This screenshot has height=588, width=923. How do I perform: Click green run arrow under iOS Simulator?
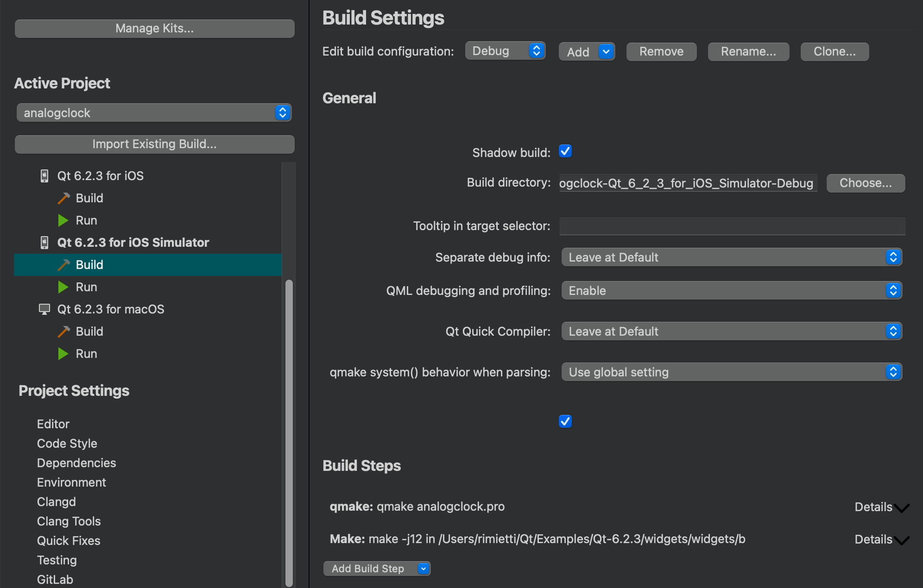point(63,287)
